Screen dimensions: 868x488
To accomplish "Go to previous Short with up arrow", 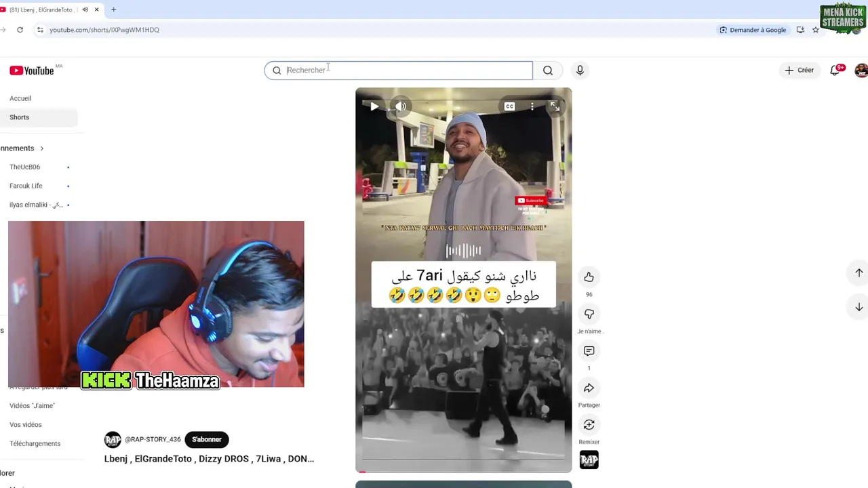I will [x=859, y=272].
